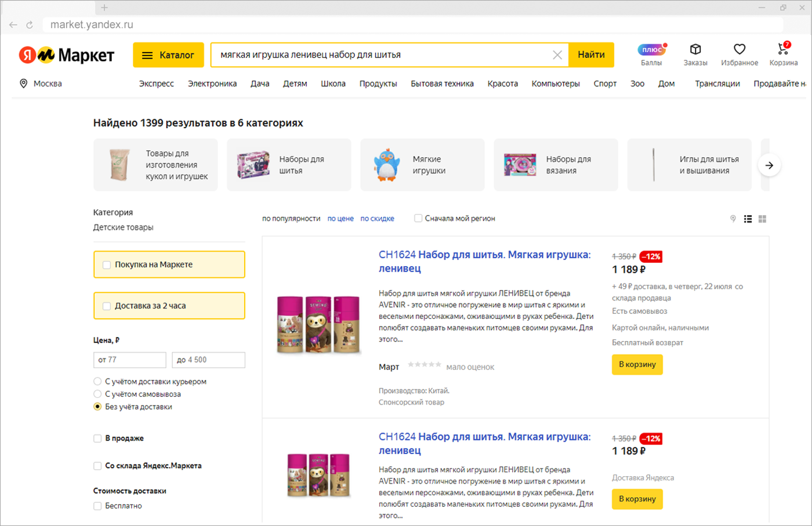Viewport: 812px width, 526px height.
Task: Open second CH1624 Набор для шитья title
Action: (x=484, y=444)
